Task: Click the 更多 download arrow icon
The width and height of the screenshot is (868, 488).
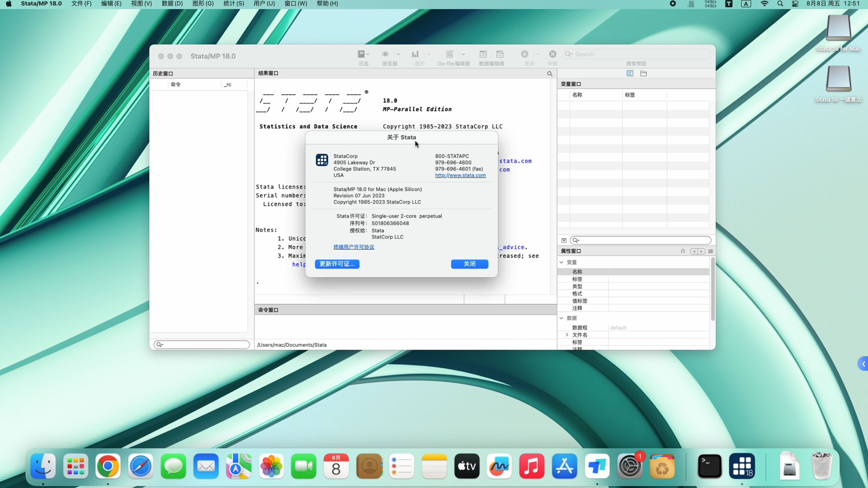Action: [525, 54]
